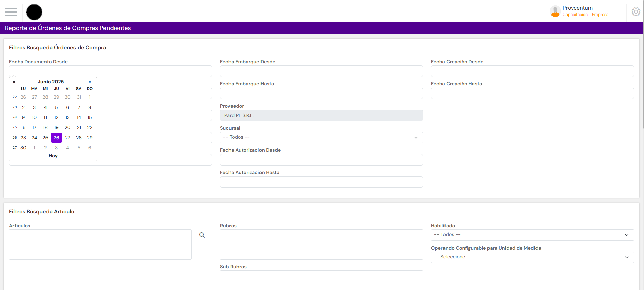Click the Reporte de Órdenes de Compras Pendientes title
The width and height of the screenshot is (644, 290).
(68, 28)
